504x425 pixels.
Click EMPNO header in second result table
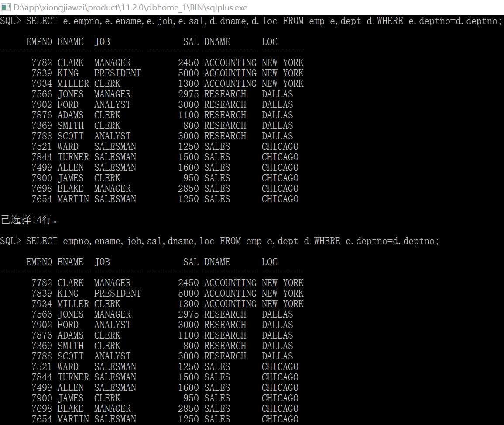point(39,262)
